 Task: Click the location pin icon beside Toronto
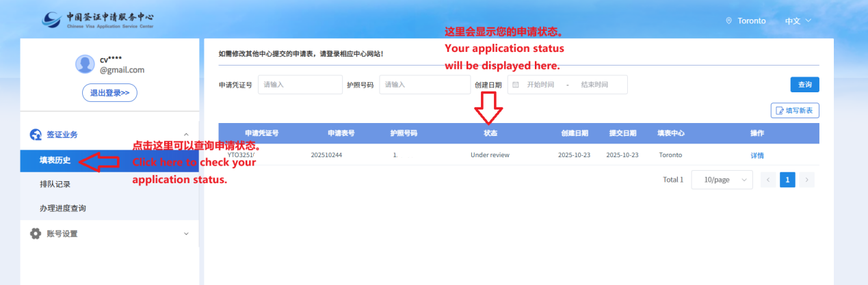click(729, 21)
